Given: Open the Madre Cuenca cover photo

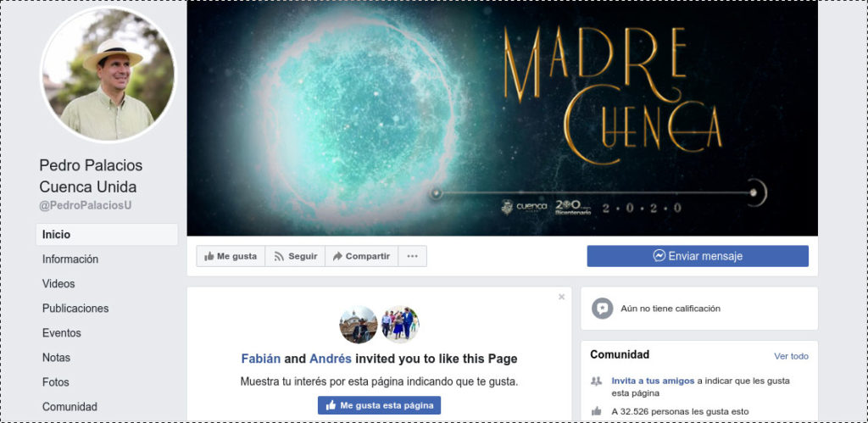Looking at the screenshot, I should coord(502,118).
